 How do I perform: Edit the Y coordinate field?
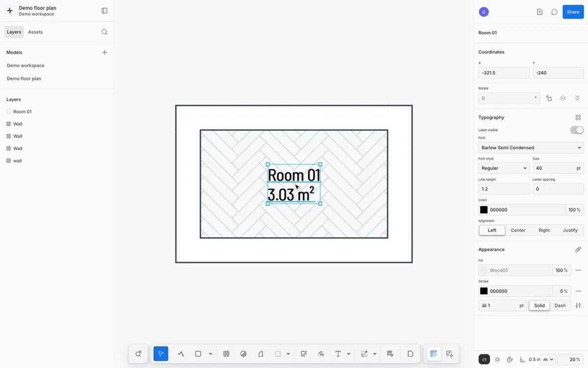click(x=558, y=73)
